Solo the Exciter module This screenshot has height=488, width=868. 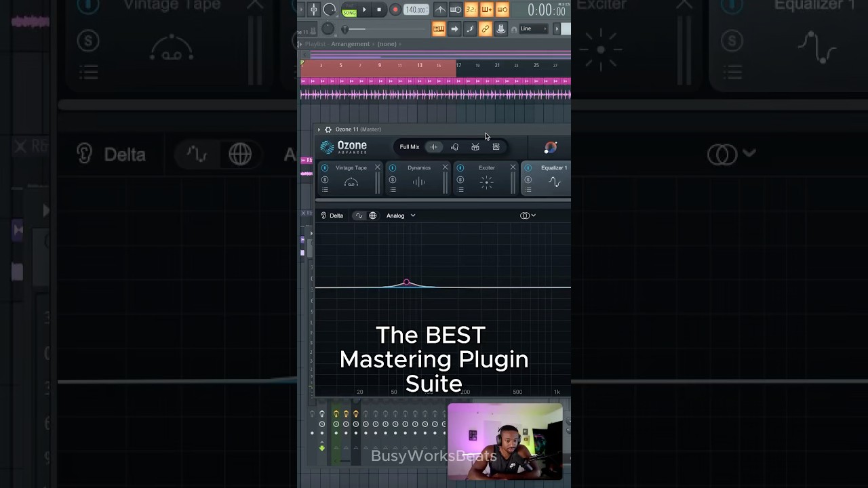460,180
